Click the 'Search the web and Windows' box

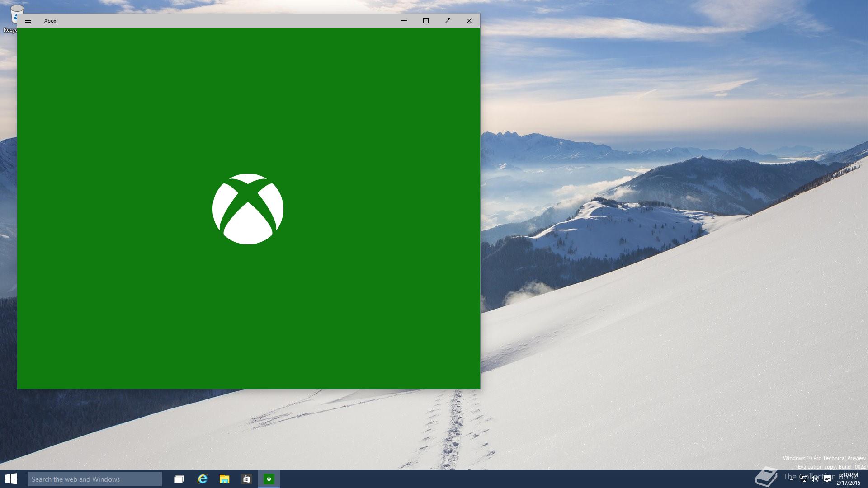click(95, 479)
